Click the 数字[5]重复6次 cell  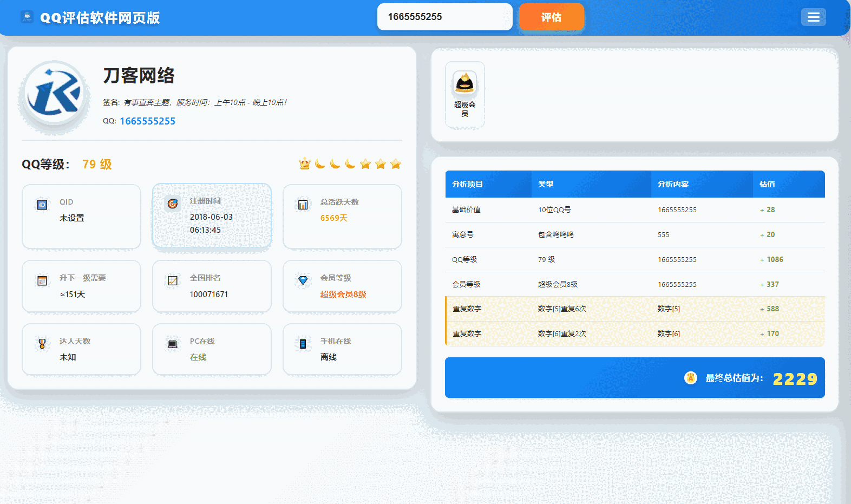pyautogui.click(x=562, y=309)
